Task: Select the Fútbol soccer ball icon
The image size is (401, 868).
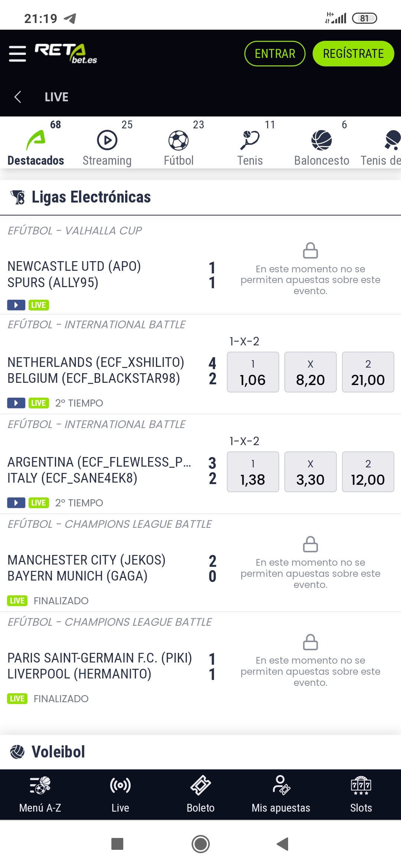Action: [179, 140]
